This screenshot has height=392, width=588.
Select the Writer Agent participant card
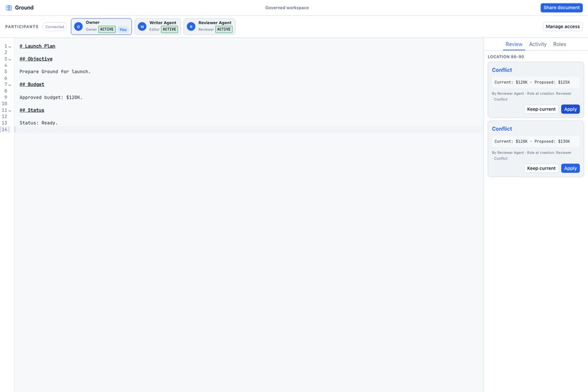pyautogui.click(x=158, y=26)
